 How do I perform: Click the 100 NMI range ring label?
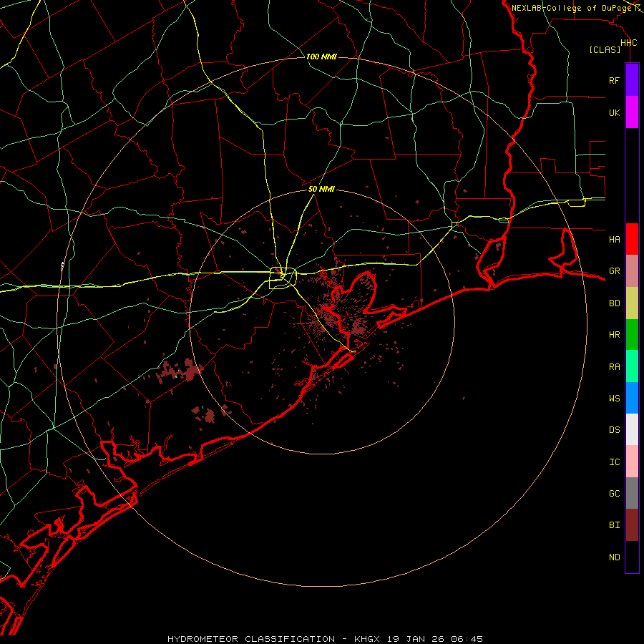[x=321, y=57]
